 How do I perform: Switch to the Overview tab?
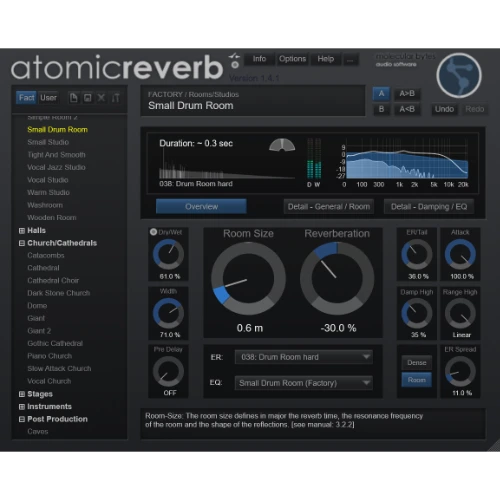[201, 207]
